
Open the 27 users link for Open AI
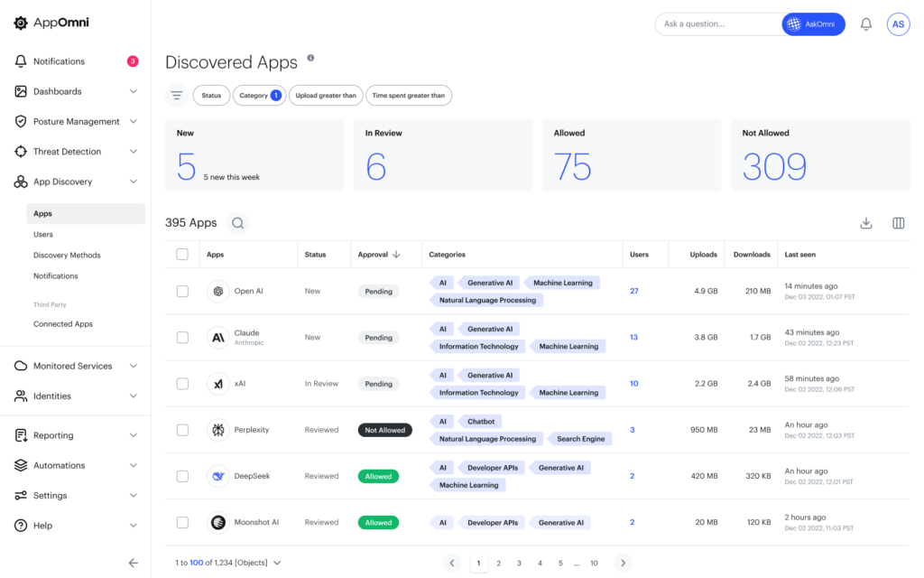click(634, 291)
